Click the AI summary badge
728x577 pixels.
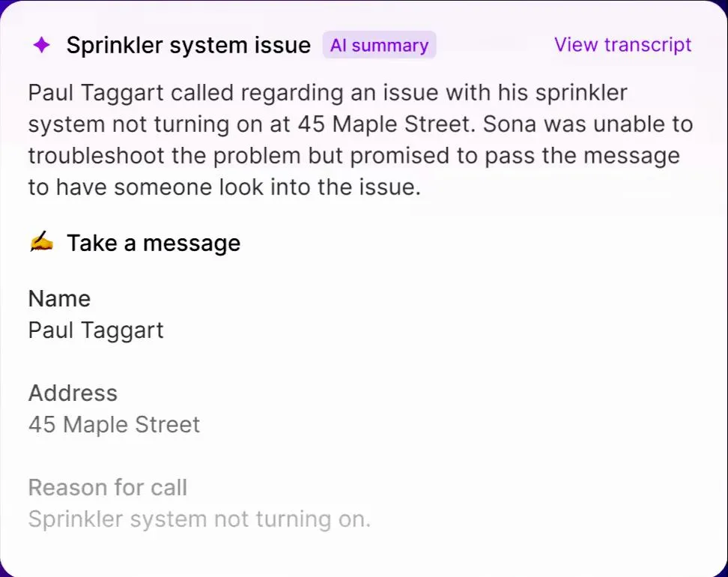coord(379,45)
